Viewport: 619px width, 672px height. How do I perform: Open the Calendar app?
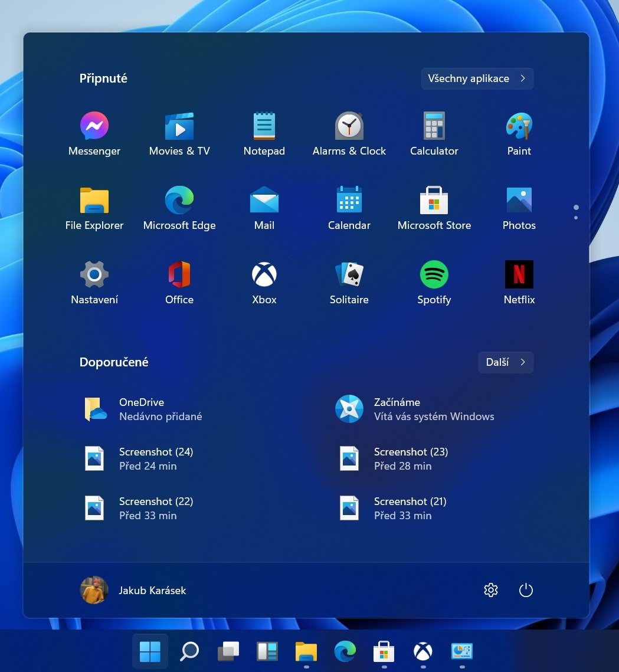click(349, 208)
